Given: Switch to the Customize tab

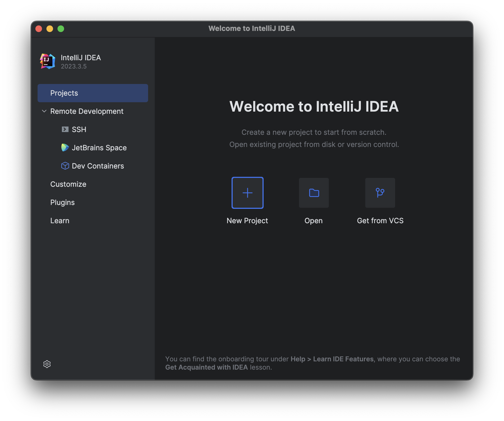Looking at the screenshot, I should point(68,184).
